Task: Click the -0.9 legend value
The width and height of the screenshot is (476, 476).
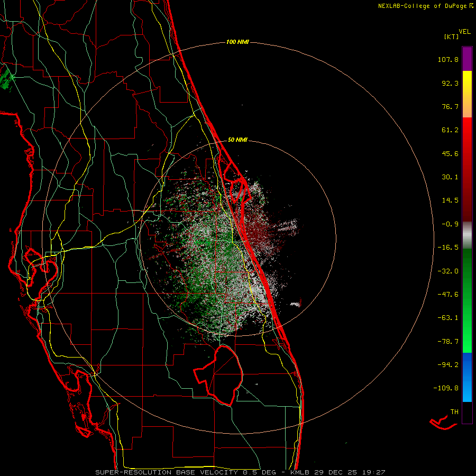Action: click(x=450, y=224)
